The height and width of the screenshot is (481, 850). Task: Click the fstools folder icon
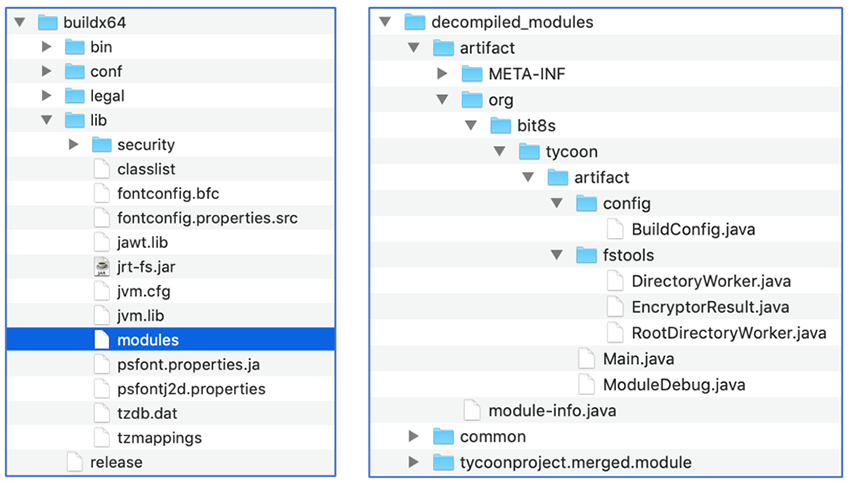587,255
